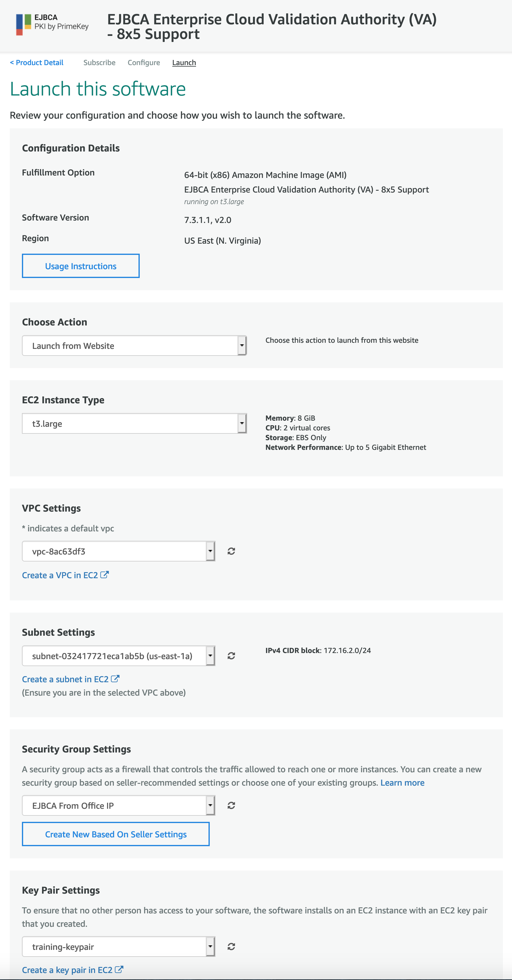Refresh the VPC list

[x=231, y=551]
